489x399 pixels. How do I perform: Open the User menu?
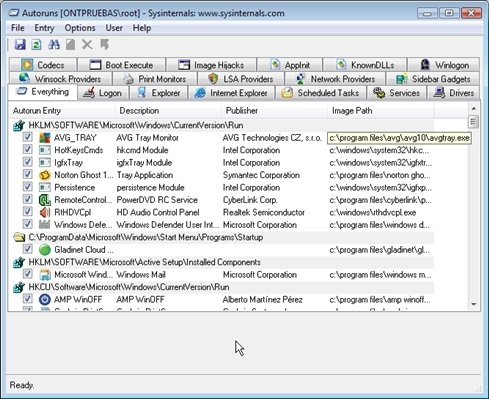(x=114, y=28)
